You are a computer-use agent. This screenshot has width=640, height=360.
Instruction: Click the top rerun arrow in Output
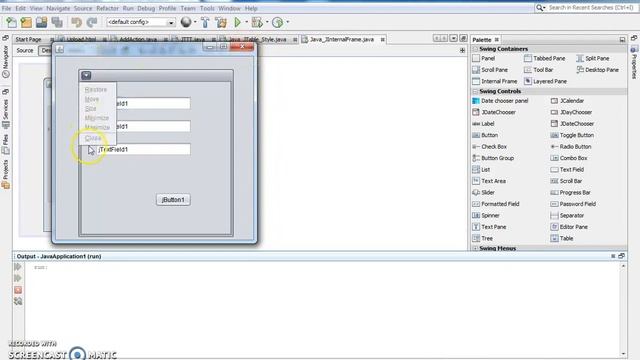click(18, 267)
